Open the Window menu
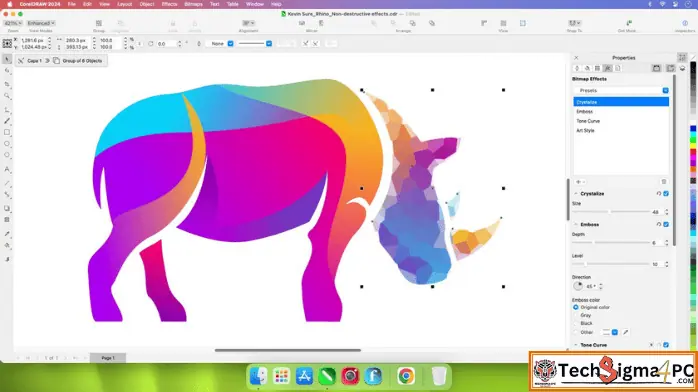This screenshot has height=392, width=698. 255,4
